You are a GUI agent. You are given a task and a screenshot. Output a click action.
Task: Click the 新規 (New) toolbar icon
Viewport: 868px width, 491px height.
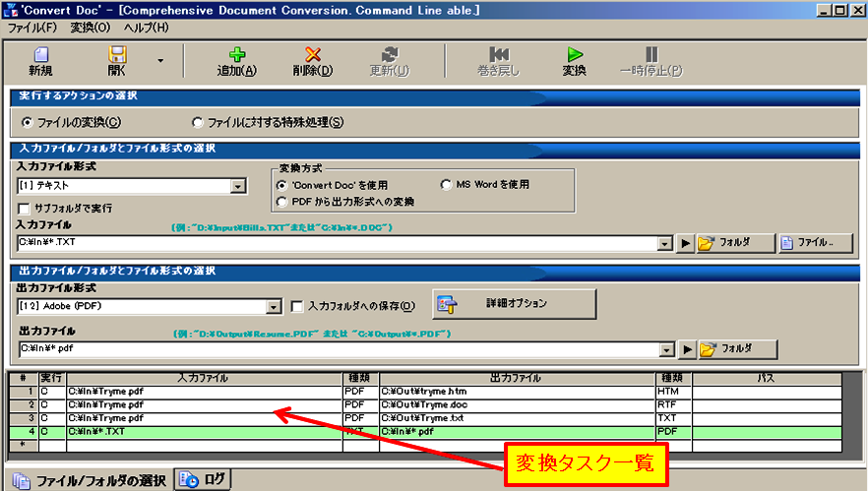(x=41, y=54)
